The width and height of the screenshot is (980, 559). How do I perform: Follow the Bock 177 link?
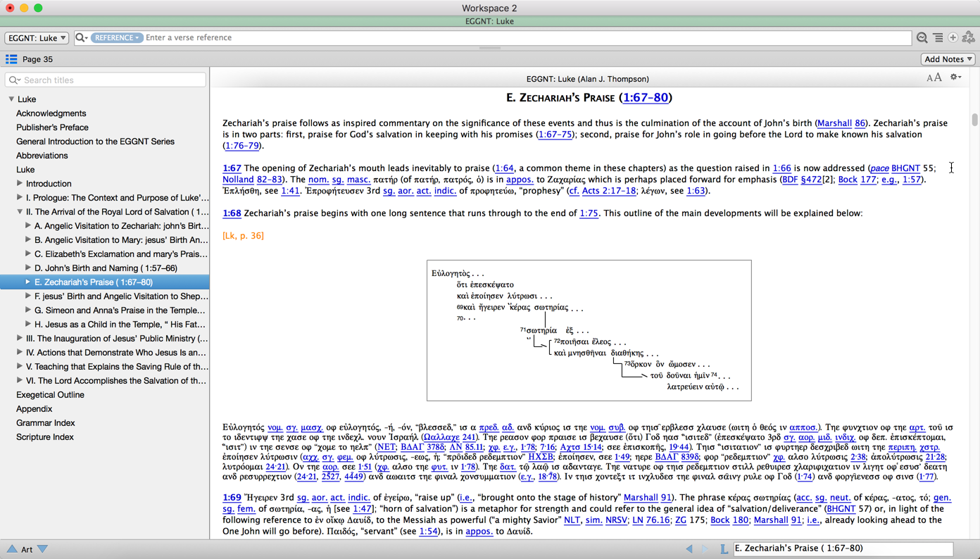coord(857,180)
